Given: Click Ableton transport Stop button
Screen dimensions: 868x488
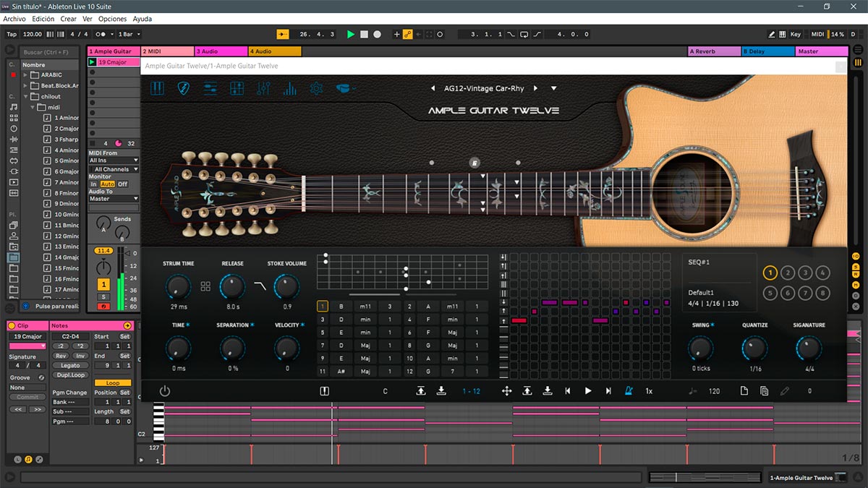Looking at the screenshot, I should click(364, 34).
